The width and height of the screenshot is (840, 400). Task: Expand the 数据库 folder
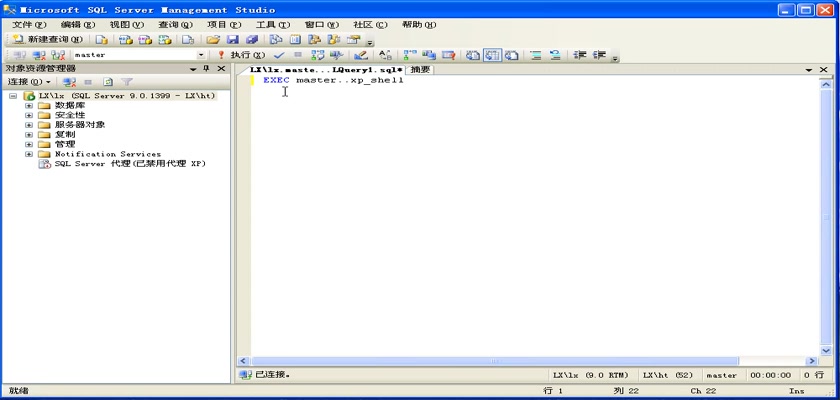pyautogui.click(x=29, y=105)
